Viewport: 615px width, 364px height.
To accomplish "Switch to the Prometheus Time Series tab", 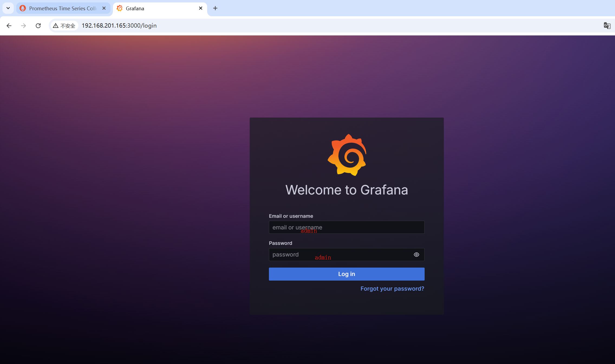I will (62, 8).
